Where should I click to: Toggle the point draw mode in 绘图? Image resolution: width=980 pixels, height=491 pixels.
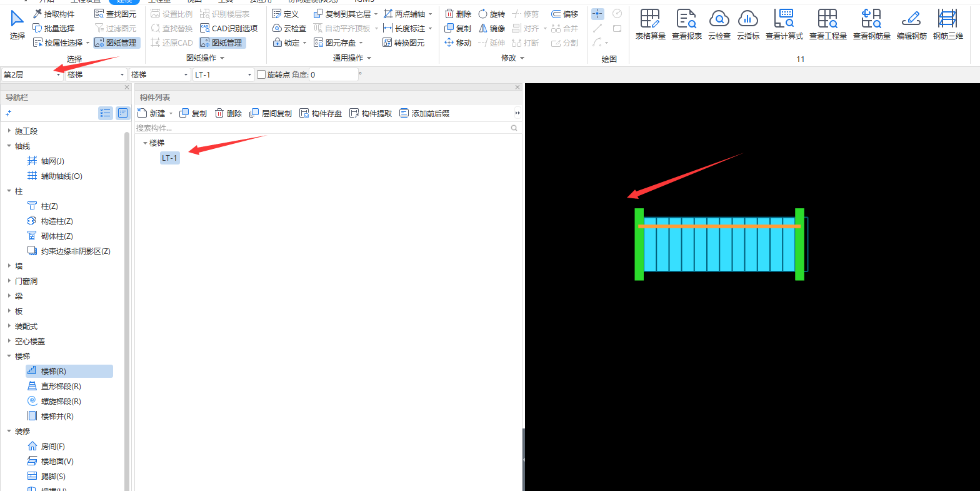coord(597,14)
